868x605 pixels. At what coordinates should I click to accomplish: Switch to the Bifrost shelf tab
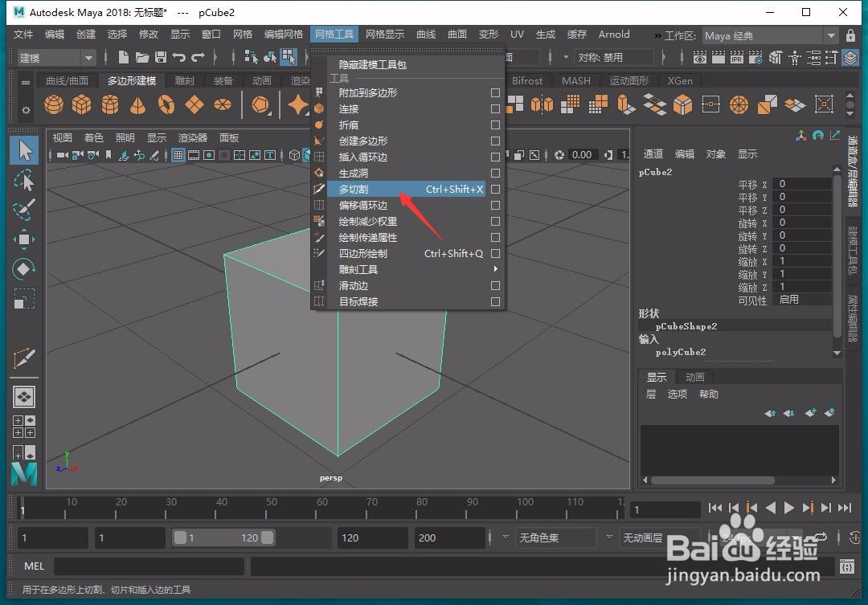pos(528,80)
